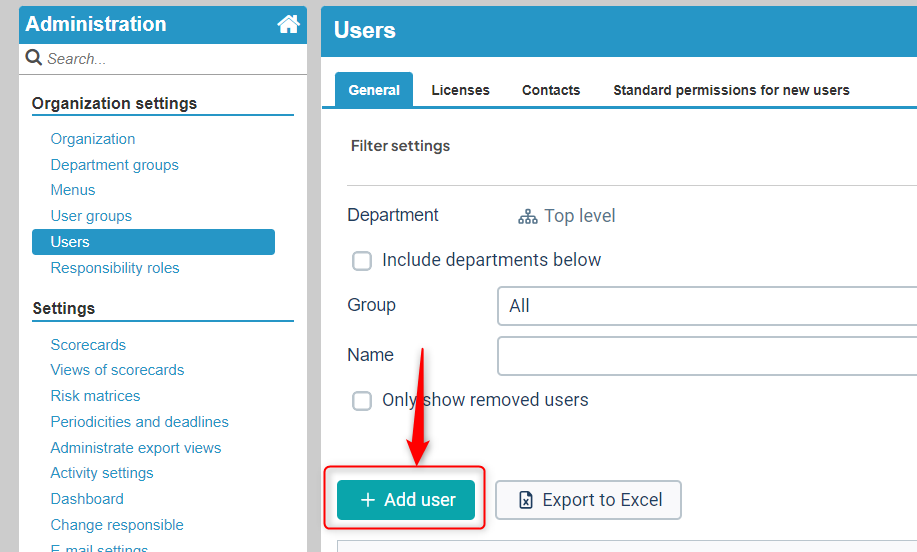The width and height of the screenshot is (917, 552).
Task: Click the department hierarchy icon
Action: [528, 216]
